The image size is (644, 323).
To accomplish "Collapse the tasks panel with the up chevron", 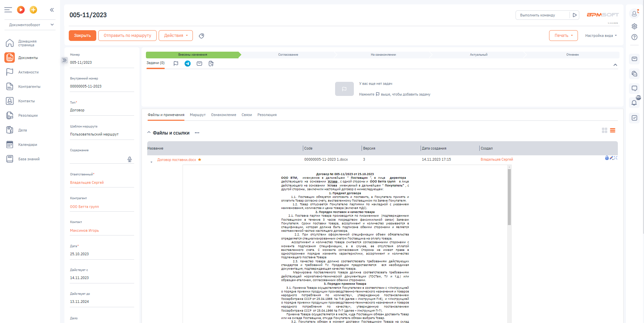I will pyautogui.click(x=615, y=65).
